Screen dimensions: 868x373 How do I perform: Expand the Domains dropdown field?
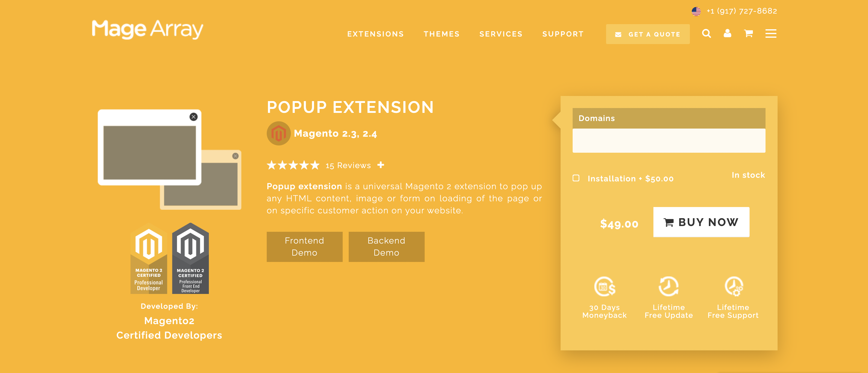coord(669,141)
